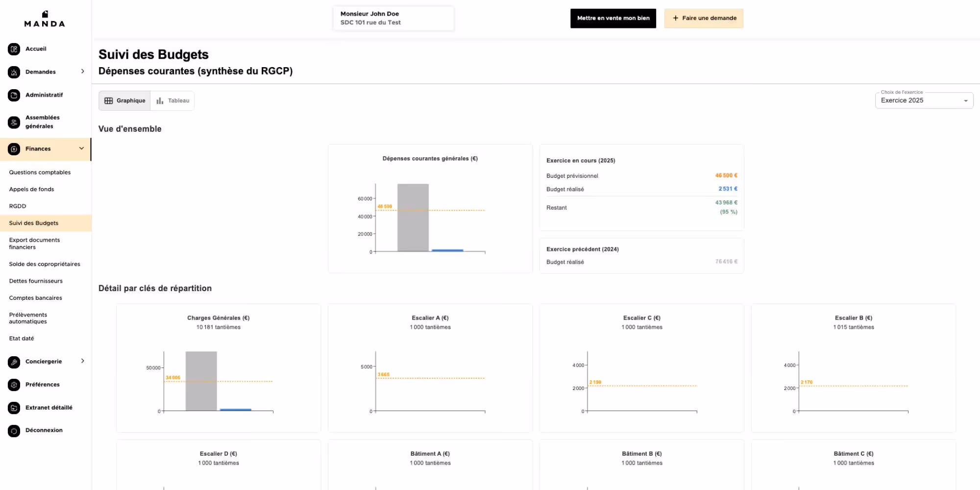This screenshot has width=980, height=490.
Task: Click Mettre en vente mon bien button
Action: click(613, 18)
